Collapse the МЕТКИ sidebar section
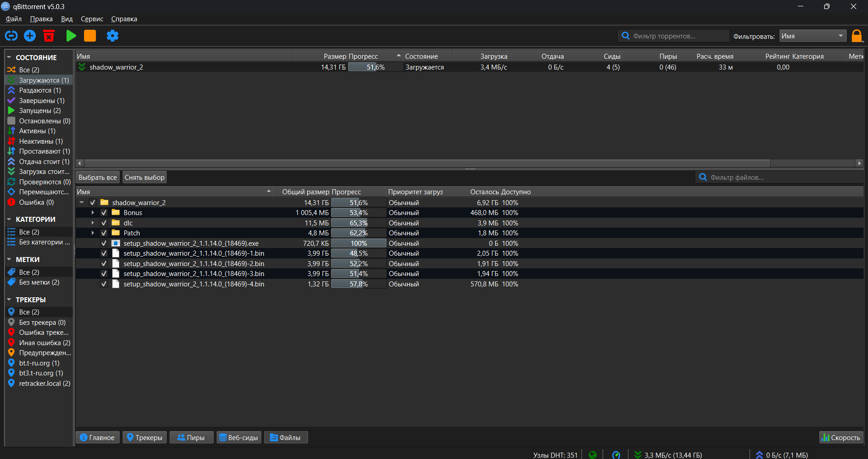Screen dimensions: 868x459 [9, 259]
